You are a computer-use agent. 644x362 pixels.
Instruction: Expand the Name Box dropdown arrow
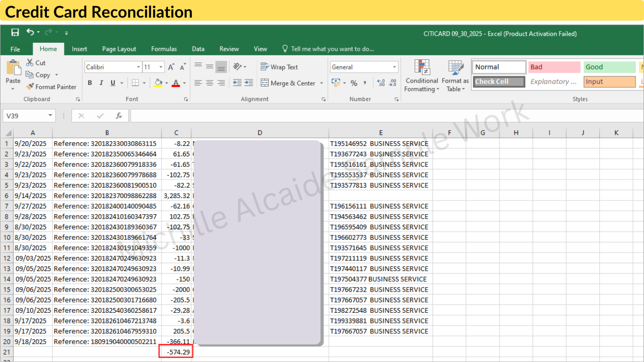tap(50, 116)
